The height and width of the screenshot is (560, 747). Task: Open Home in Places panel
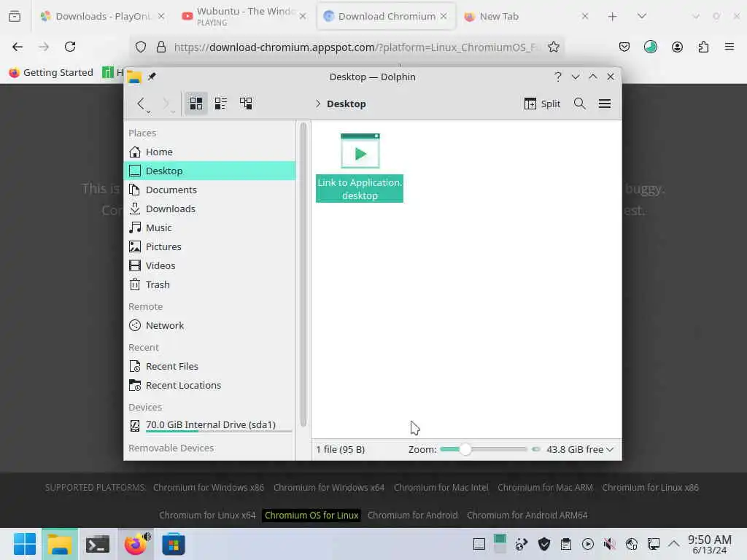209,152
